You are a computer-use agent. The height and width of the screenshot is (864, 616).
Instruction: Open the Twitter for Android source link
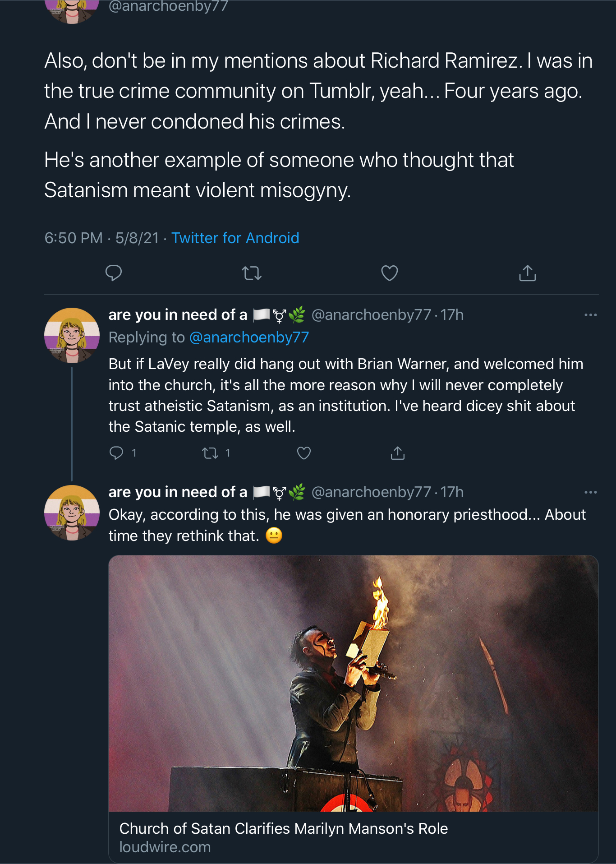235,238
